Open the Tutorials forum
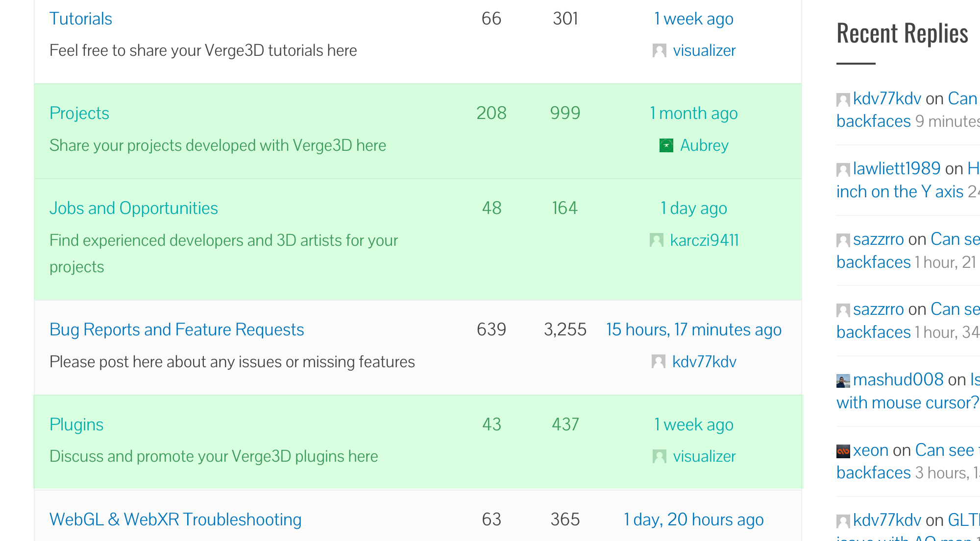The height and width of the screenshot is (541, 980). click(81, 19)
